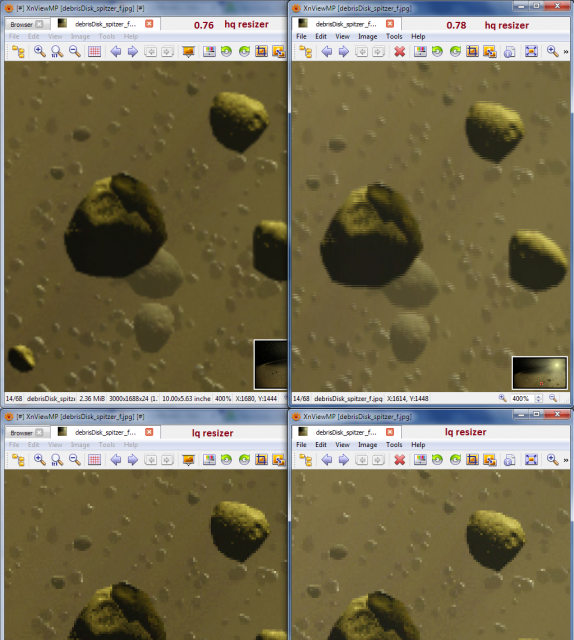Open the Tools menu in the 0.78 window
Image resolution: width=574 pixels, height=640 pixels.
(x=394, y=36)
